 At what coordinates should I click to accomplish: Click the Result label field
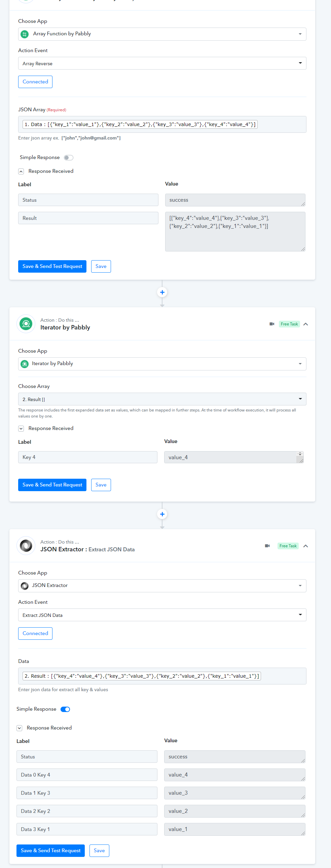(88, 218)
